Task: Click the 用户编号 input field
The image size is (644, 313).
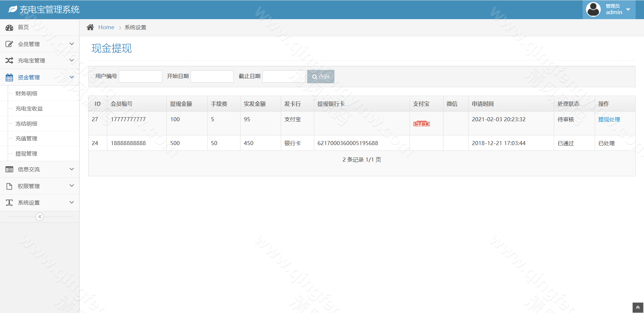Action: [140, 76]
